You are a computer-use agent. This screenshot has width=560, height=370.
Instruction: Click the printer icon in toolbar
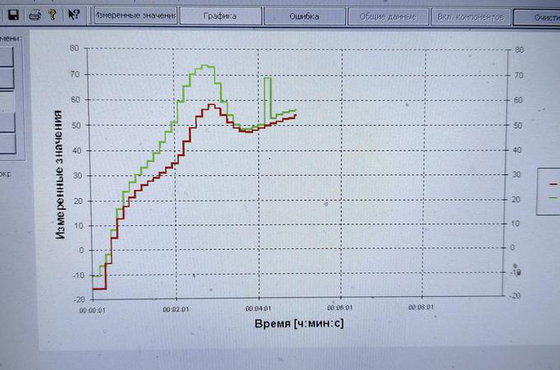[35, 15]
